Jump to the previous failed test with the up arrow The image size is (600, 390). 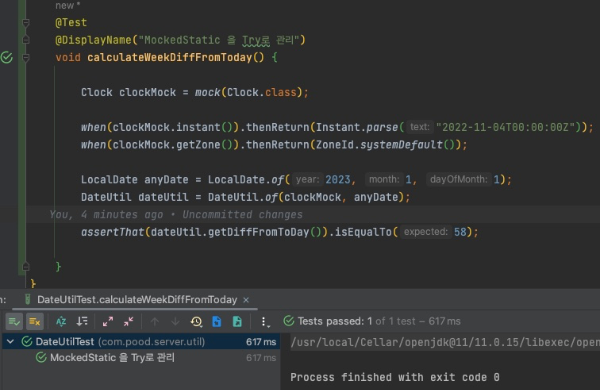tap(155, 321)
